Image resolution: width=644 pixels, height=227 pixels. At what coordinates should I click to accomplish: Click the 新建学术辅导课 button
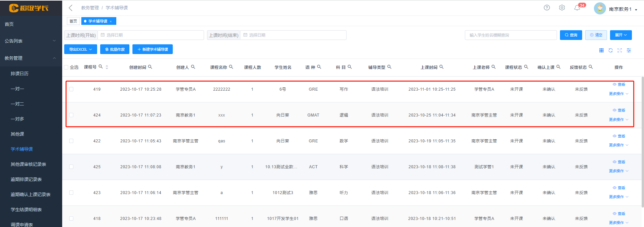pos(153,49)
